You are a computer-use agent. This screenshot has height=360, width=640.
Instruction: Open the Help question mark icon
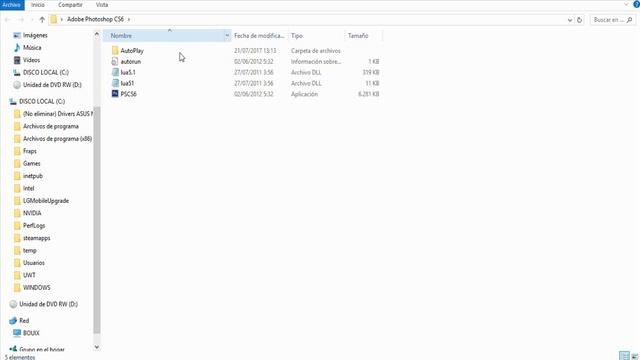pyautogui.click(x=636, y=4)
